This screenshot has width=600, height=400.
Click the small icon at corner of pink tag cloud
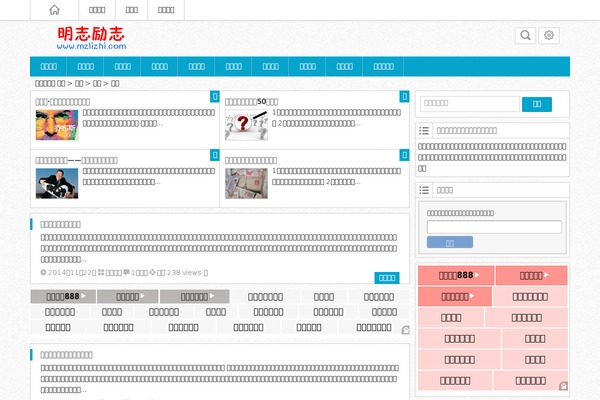[x=563, y=386]
